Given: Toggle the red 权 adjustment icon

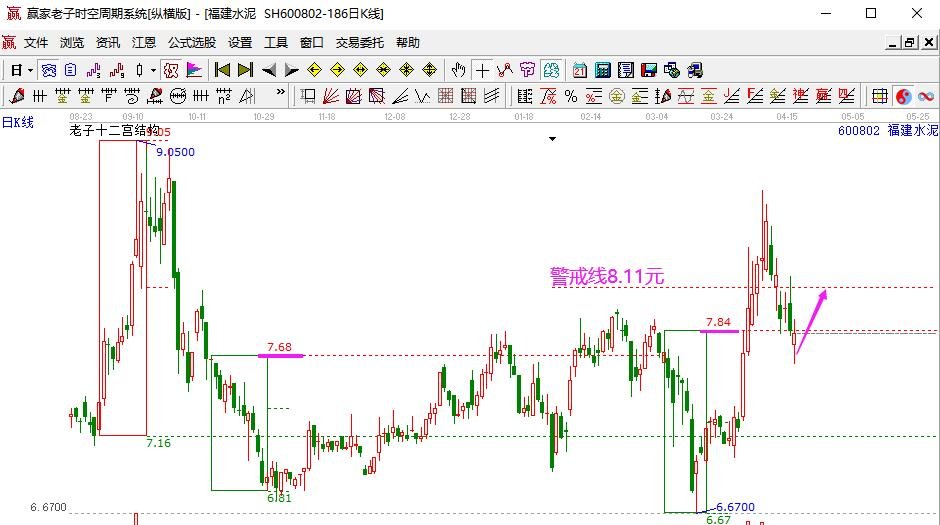Looking at the screenshot, I should point(171,70).
